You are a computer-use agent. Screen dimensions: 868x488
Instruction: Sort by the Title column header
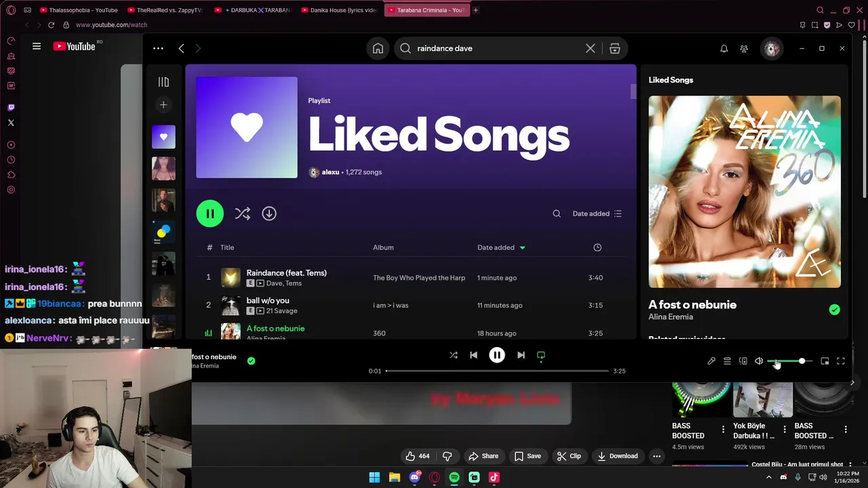pyautogui.click(x=227, y=247)
